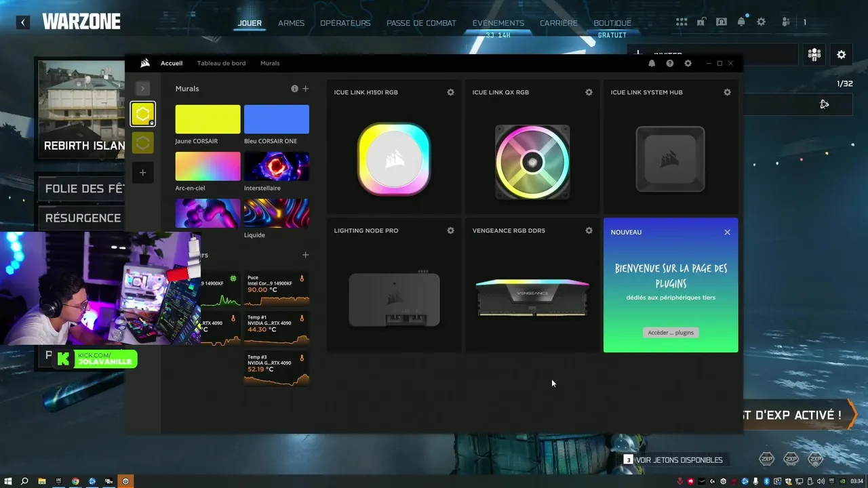Screen dimensions: 868x488
Task: Open the VENGEANCE RGB DDR5 memory image
Action: point(532,298)
